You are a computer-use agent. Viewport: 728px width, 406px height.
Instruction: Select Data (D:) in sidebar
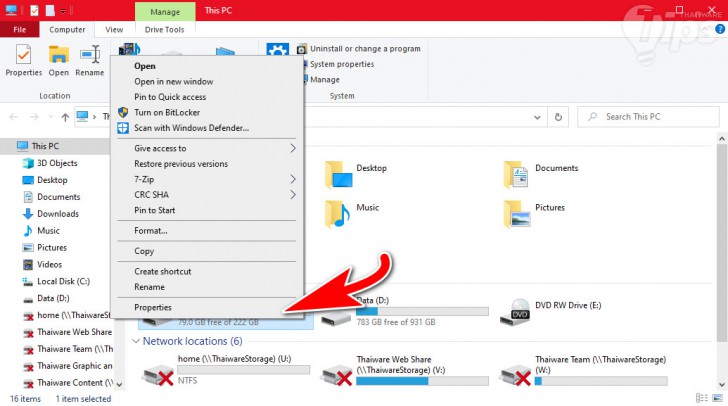(x=53, y=298)
